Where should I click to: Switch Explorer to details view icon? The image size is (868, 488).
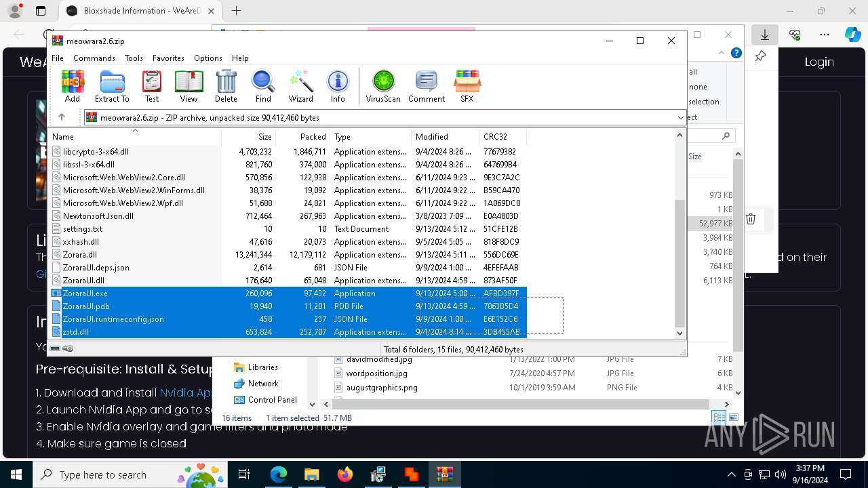719,418
